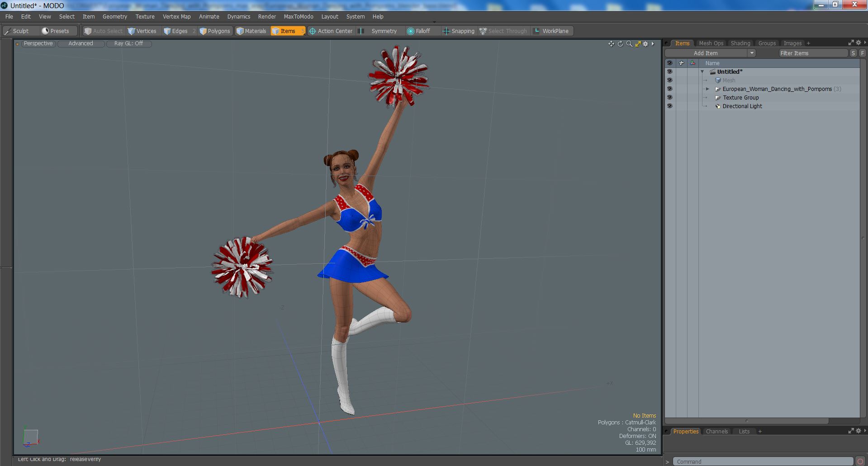Click the viewport pan (move) icon
This screenshot has height=466, width=868.
(611, 44)
